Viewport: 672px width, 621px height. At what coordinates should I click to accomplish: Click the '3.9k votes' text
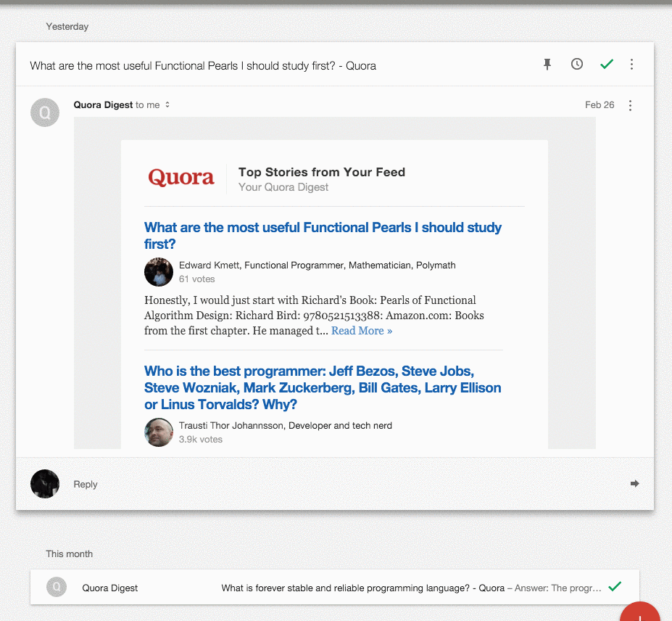pos(201,439)
